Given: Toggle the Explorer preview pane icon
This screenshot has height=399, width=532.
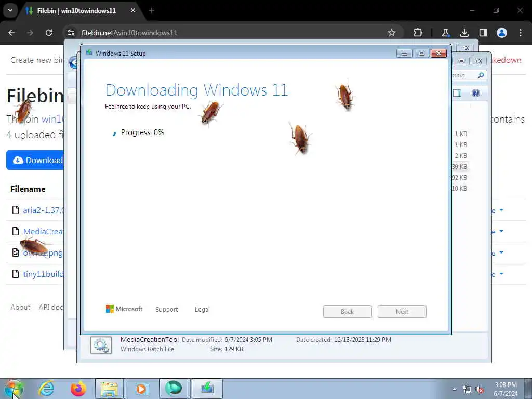Looking at the screenshot, I should click(x=457, y=93).
